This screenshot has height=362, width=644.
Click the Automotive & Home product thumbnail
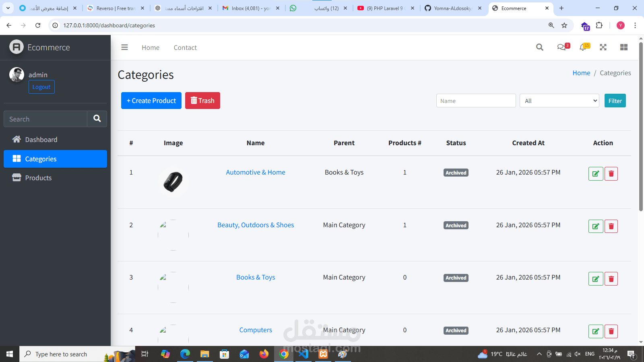tap(173, 182)
